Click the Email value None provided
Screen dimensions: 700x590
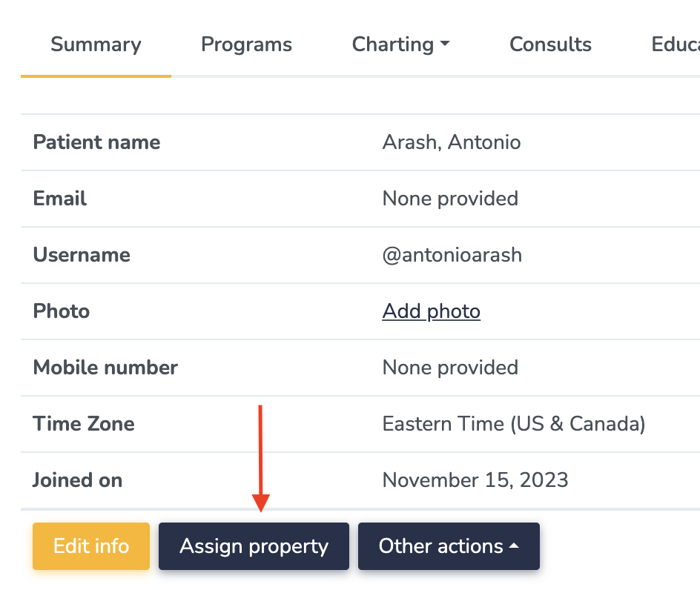pos(449,199)
